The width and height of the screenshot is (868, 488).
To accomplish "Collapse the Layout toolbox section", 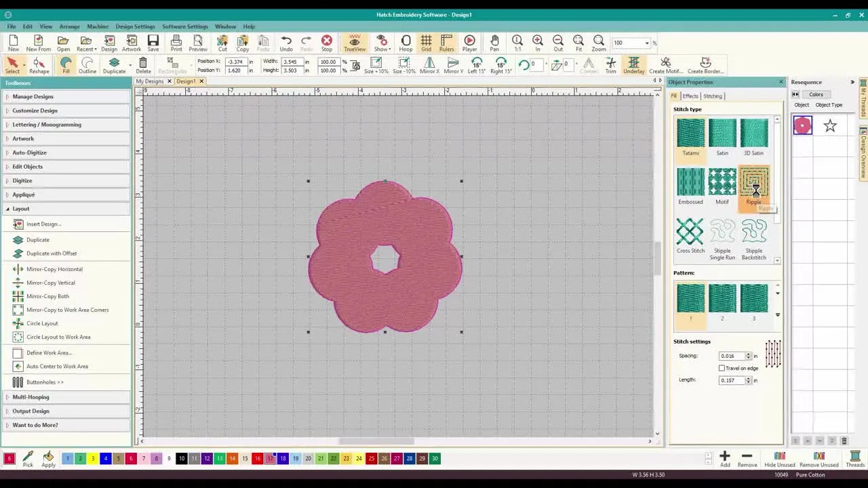I will 20,209.
